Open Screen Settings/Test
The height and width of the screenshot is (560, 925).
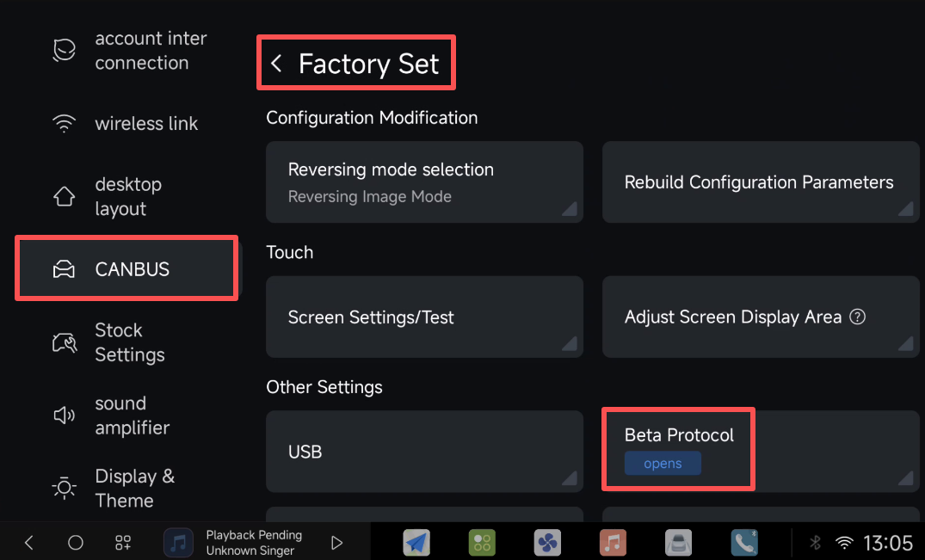424,317
